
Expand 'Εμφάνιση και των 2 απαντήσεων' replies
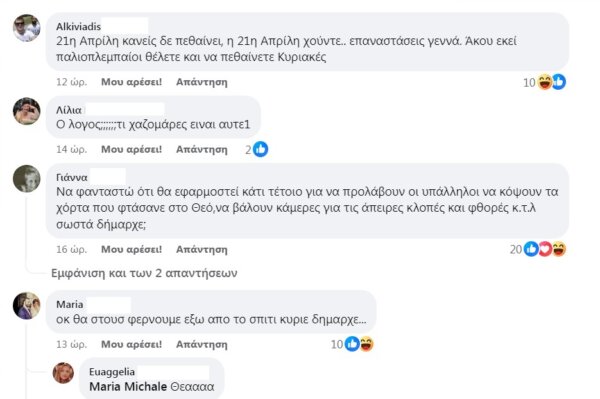coord(144,273)
